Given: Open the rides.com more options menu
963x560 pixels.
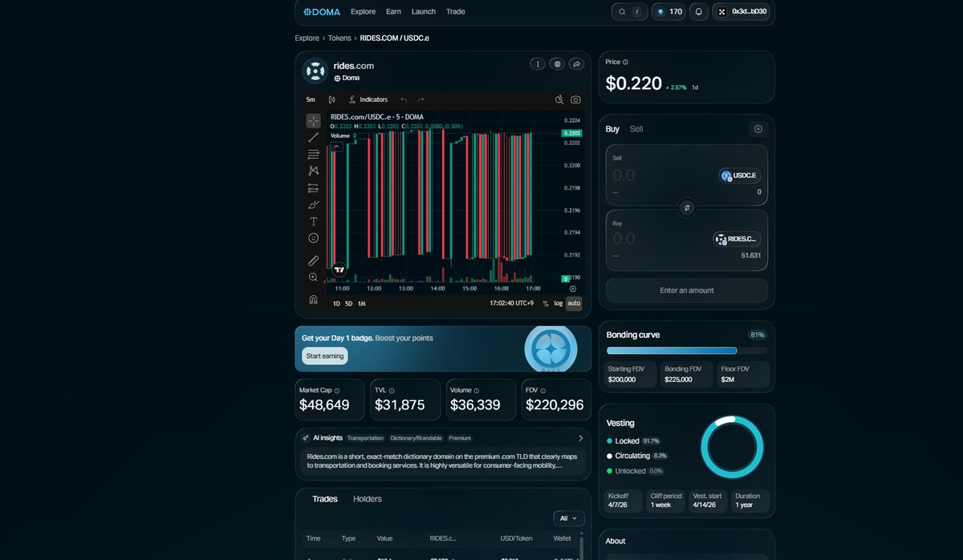Looking at the screenshot, I should (538, 63).
